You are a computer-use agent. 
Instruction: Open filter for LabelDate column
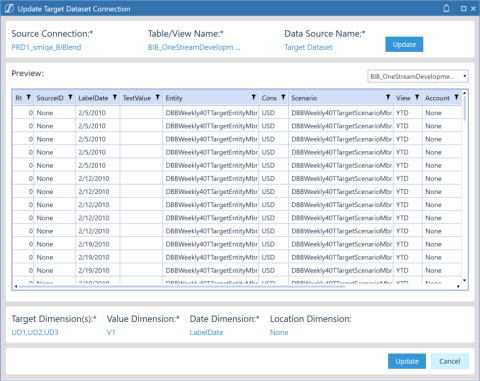[x=115, y=97]
